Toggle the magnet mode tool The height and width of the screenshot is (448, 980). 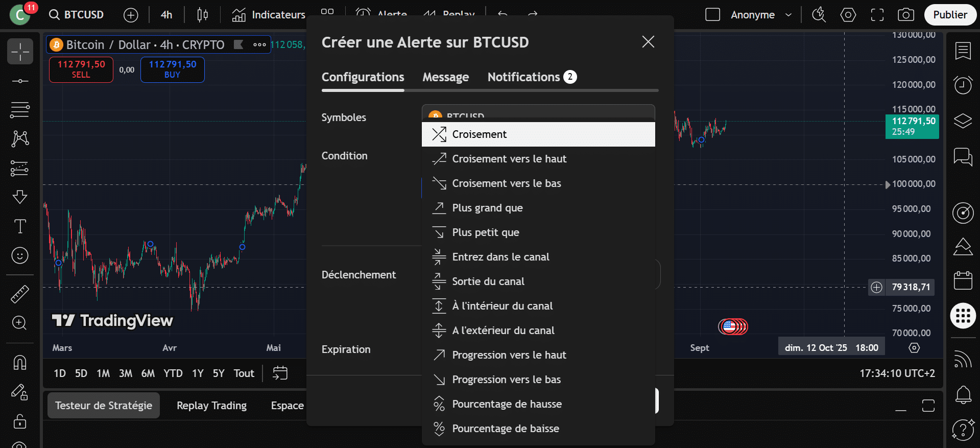coord(20,362)
